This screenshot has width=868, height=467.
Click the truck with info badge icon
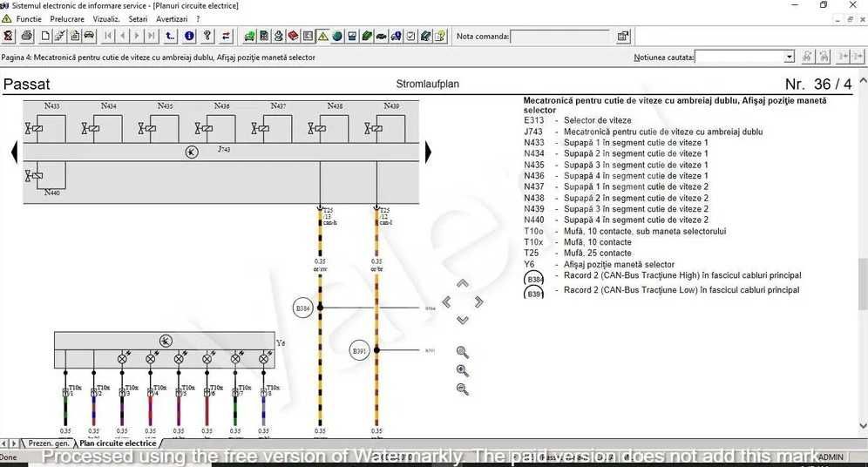[x=396, y=36]
